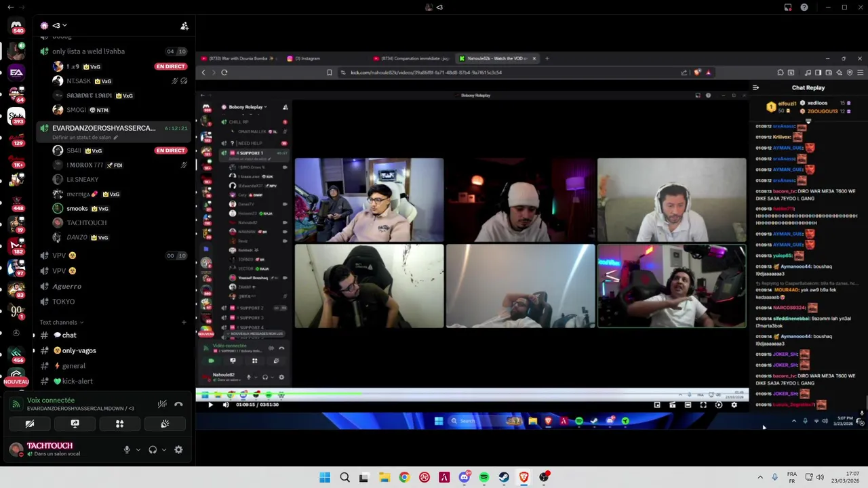
Task: Open Discord direct messages home icon
Action: coord(16,25)
